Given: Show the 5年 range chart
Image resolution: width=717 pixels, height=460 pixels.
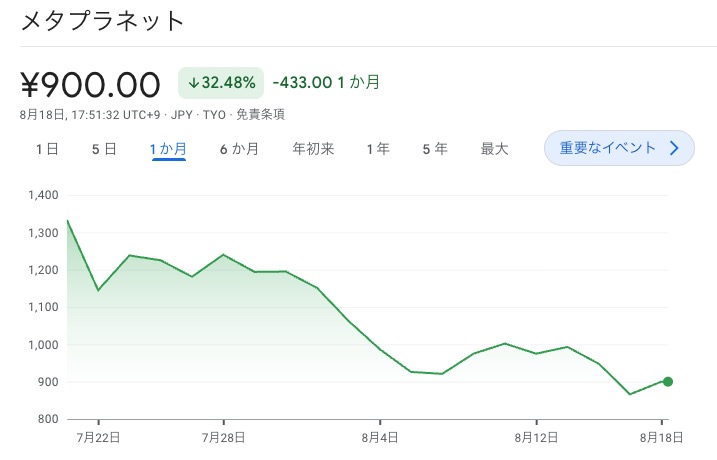Looking at the screenshot, I should 434,149.
